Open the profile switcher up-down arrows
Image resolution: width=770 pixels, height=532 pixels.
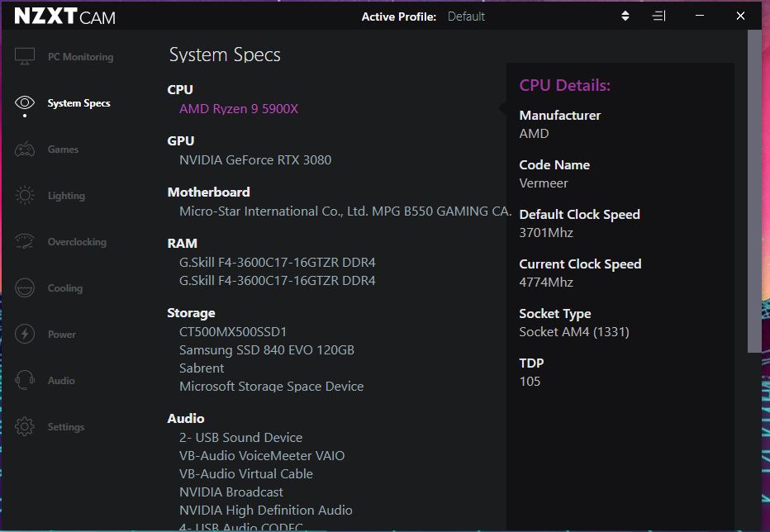coord(625,16)
